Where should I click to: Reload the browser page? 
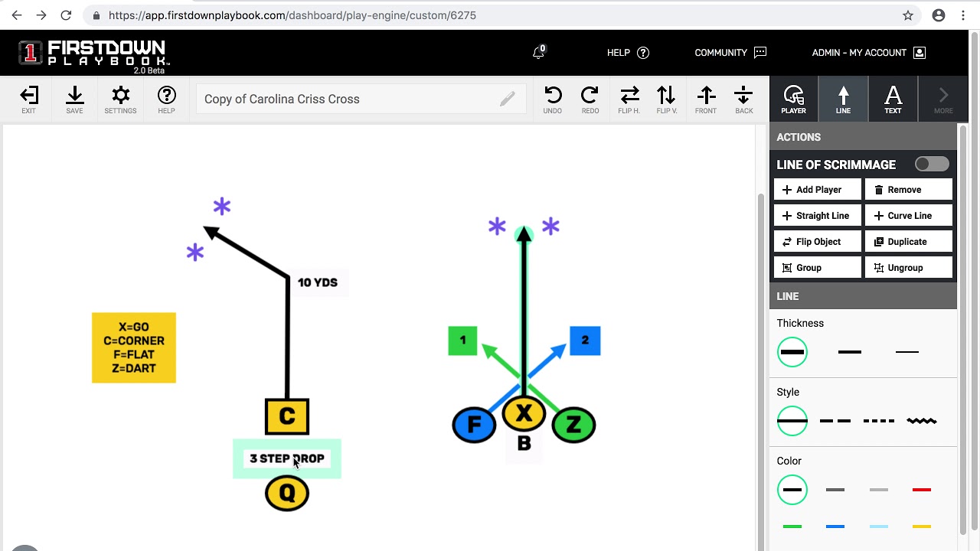[66, 15]
